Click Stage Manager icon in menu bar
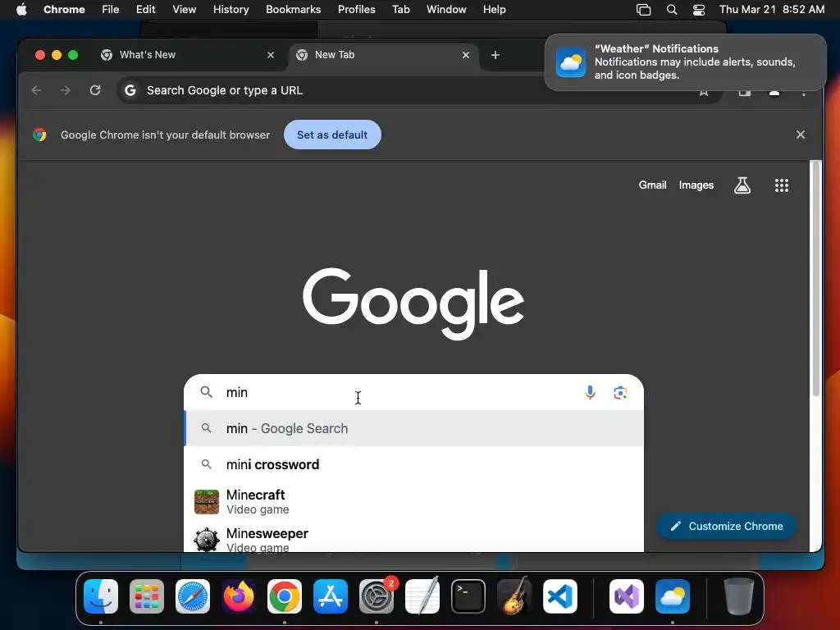Viewport: 840px width, 630px height. [x=643, y=10]
